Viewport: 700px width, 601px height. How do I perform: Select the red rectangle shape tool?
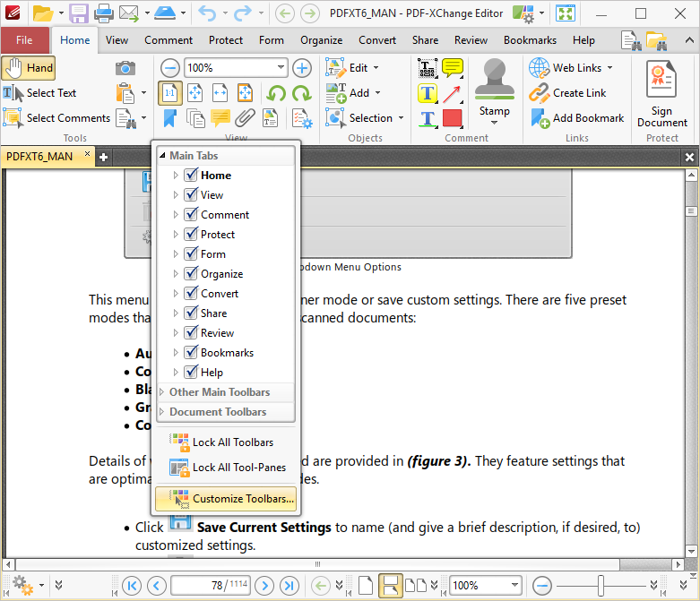453,118
